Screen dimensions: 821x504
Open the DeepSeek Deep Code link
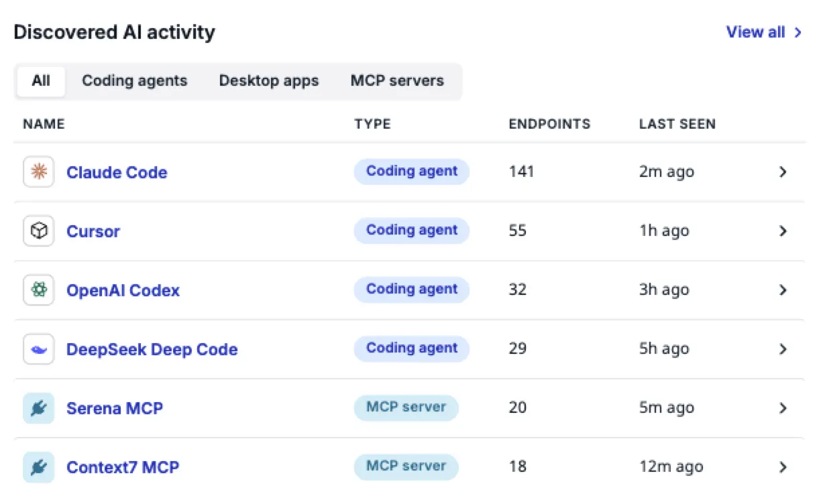[x=152, y=349]
